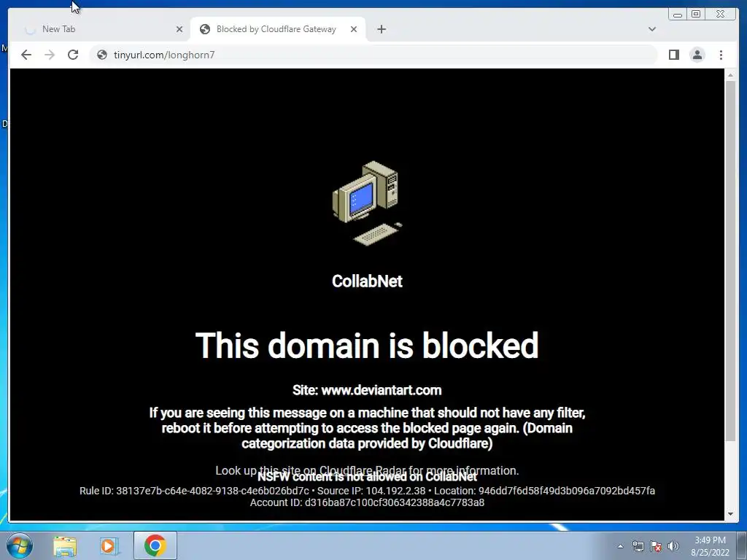Open the Windows Start menu
747x560 pixels.
[20, 545]
